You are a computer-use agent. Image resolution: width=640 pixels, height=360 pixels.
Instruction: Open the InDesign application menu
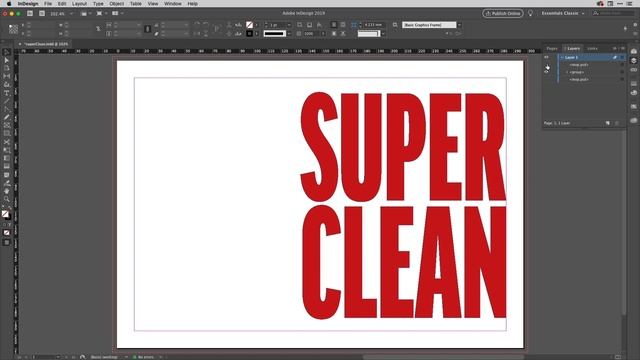(x=28, y=4)
